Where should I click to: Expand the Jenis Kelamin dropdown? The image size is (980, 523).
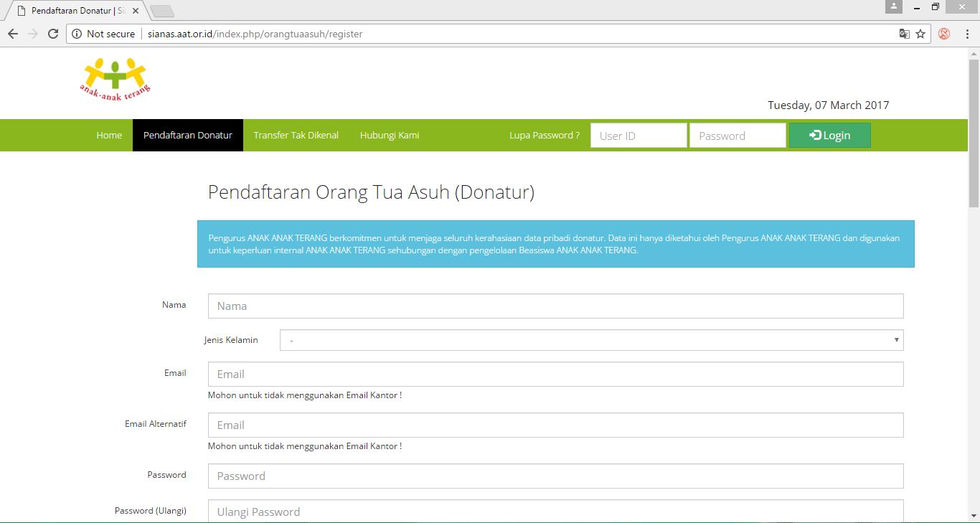coord(592,340)
